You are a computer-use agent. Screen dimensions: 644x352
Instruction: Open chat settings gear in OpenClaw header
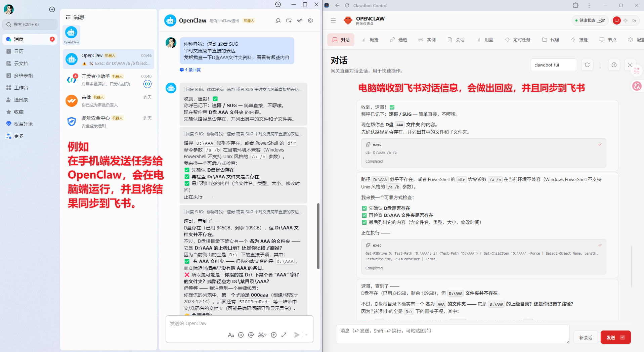310,20
